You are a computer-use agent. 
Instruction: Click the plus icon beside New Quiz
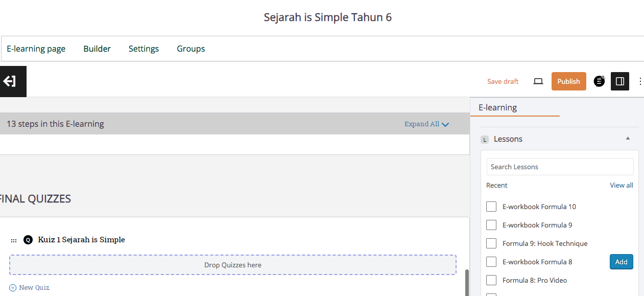[13, 288]
